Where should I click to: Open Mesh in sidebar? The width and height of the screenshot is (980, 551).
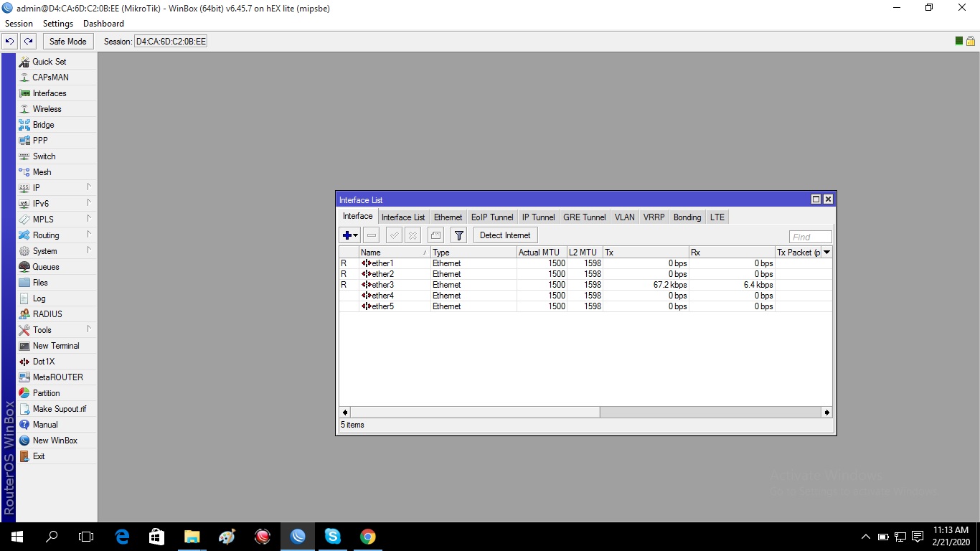[56, 172]
